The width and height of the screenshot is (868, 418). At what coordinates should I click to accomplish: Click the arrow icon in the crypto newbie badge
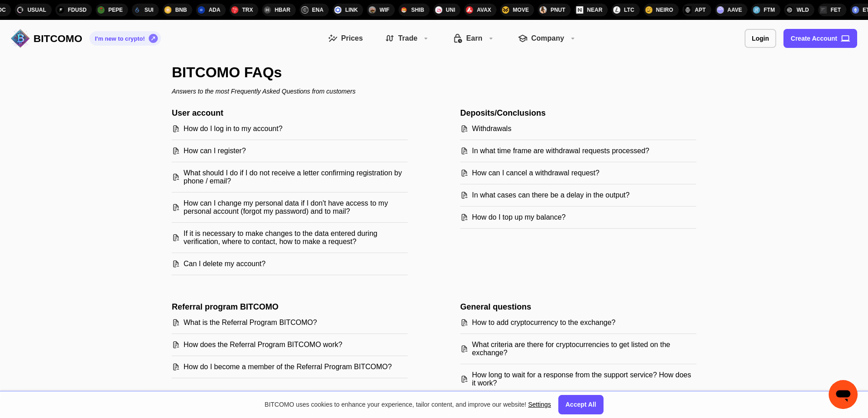[153, 38]
